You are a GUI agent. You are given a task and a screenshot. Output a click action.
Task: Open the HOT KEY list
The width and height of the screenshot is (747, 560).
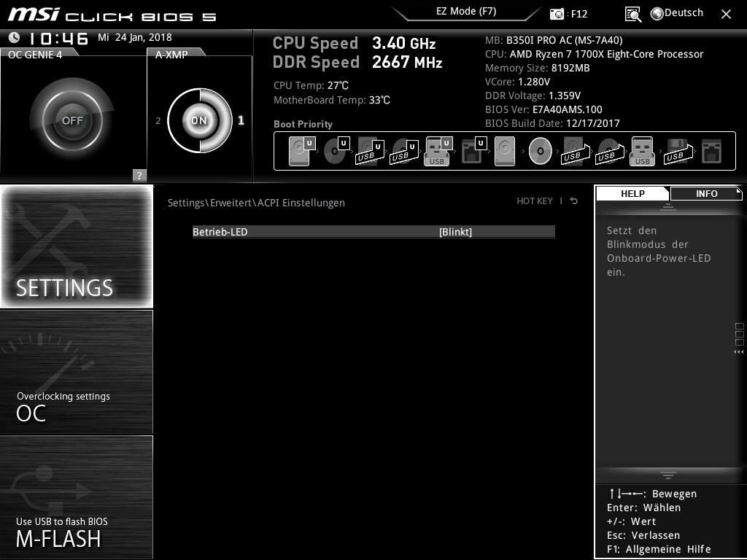(535, 201)
